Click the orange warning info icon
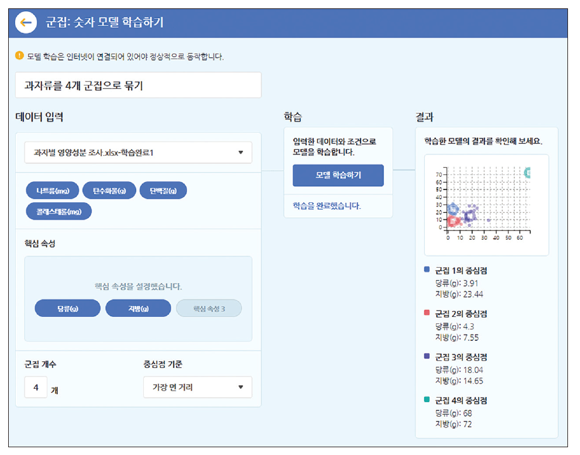580x455 pixels. [x=19, y=56]
